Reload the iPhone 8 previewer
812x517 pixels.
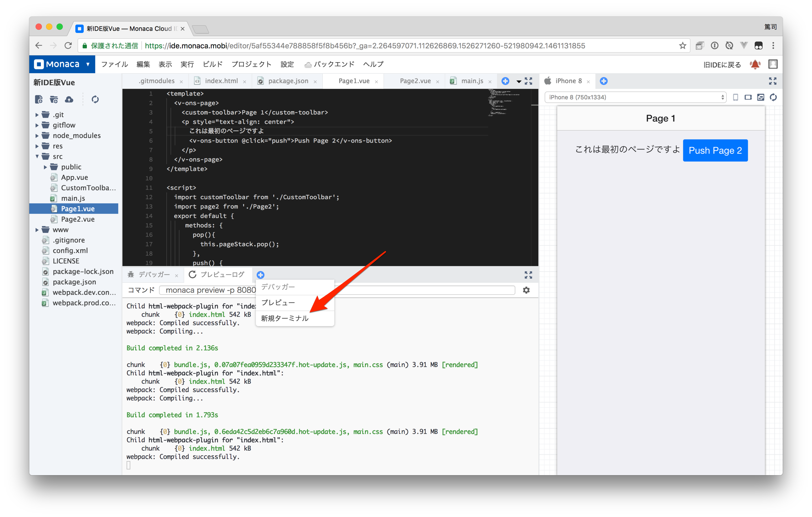tap(773, 97)
